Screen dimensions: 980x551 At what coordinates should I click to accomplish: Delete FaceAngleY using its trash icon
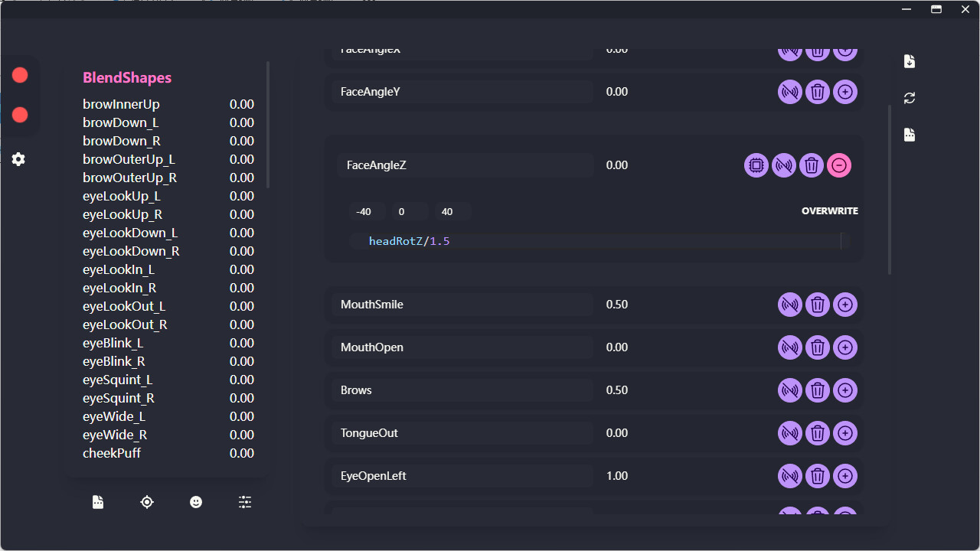(818, 92)
